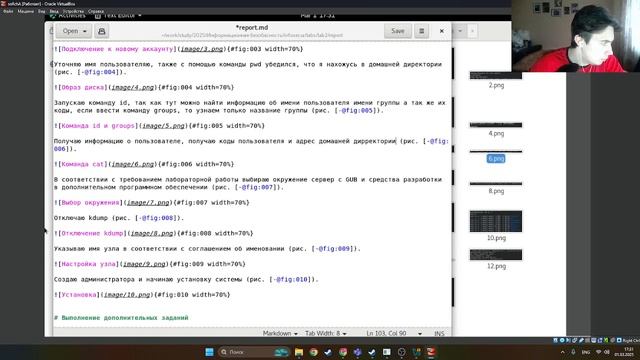Click the Windows taskbar search box

point(253,352)
